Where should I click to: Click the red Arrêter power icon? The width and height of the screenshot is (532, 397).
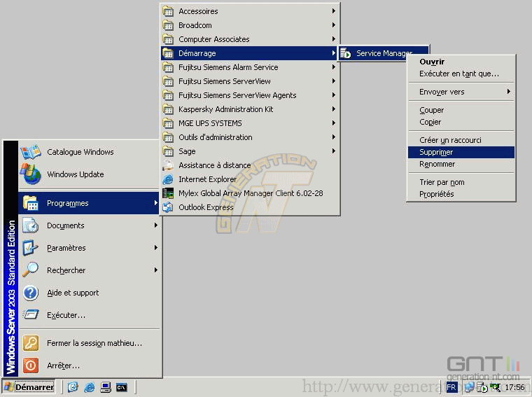click(31, 365)
